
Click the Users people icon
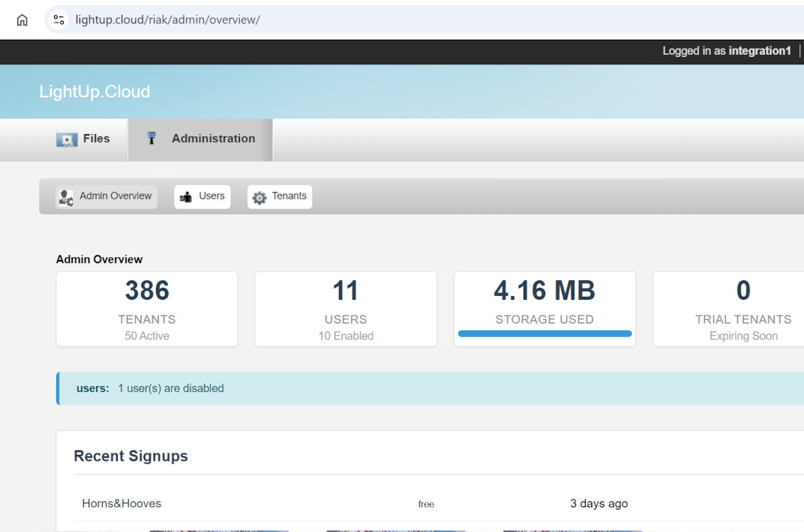[x=185, y=196]
